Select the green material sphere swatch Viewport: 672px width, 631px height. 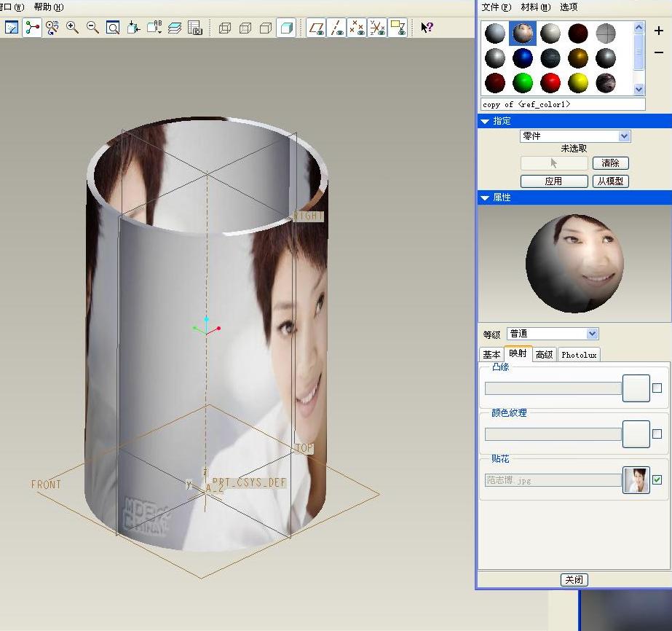click(523, 82)
